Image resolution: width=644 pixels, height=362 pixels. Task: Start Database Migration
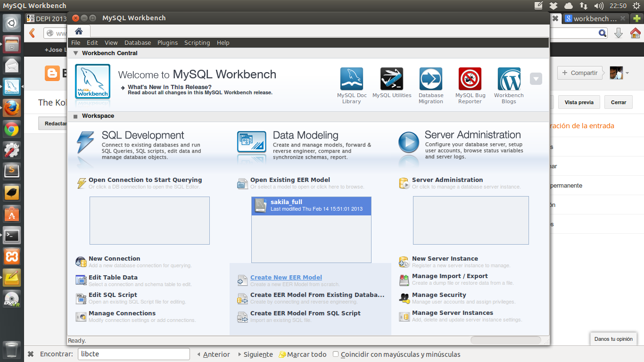point(430,78)
